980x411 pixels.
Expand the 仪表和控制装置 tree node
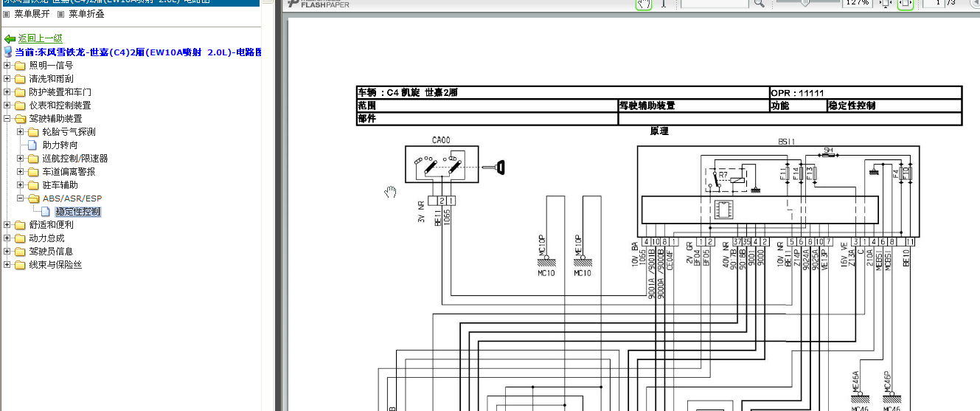click(x=7, y=106)
